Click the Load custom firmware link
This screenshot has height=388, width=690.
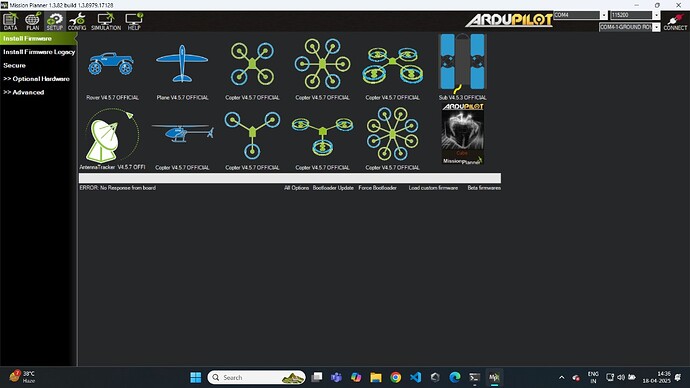pyautogui.click(x=433, y=188)
